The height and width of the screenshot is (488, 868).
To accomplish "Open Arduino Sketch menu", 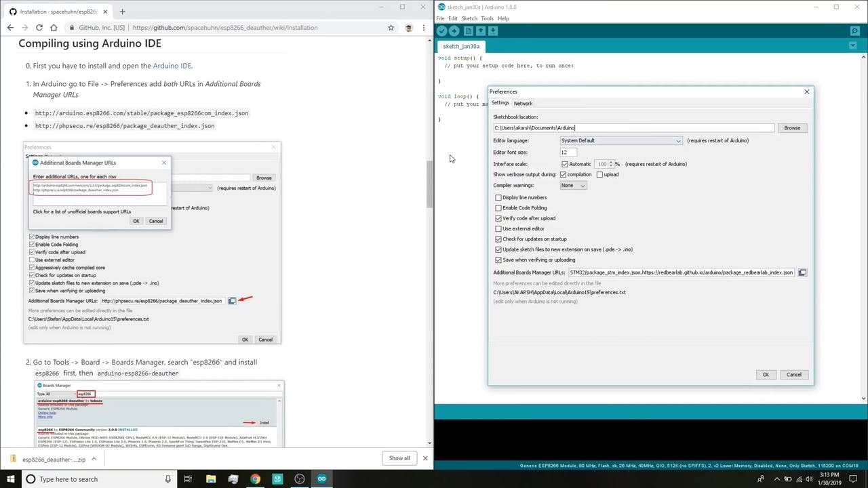I will (469, 18).
